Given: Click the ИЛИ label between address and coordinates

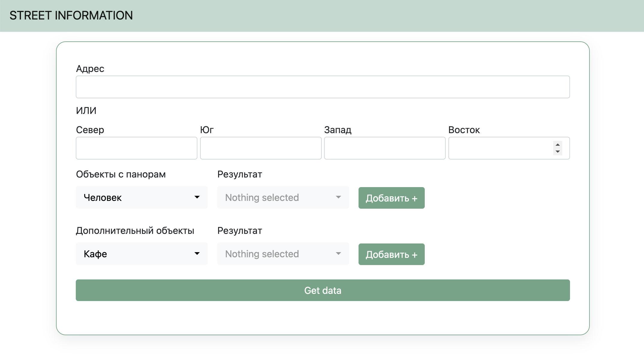Looking at the screenshot, I should coord(86,110).
